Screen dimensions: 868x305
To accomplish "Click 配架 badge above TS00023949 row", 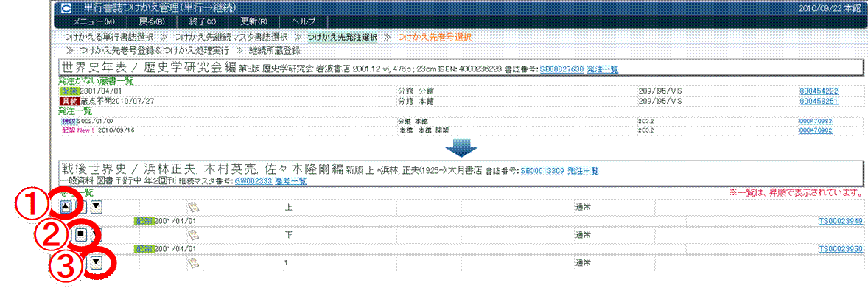I will pyautogui.click(x=145, y=222).
